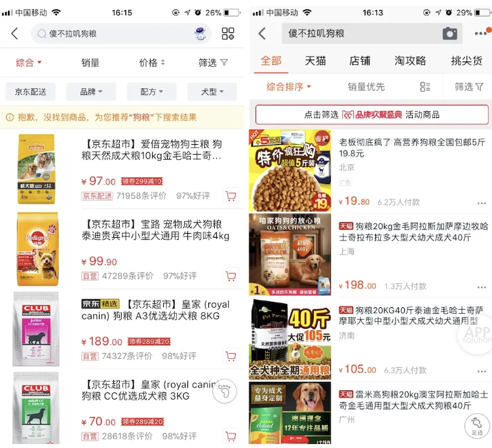Open the 特价疯狂购 dog food ad thumbnail

[290, 170]
